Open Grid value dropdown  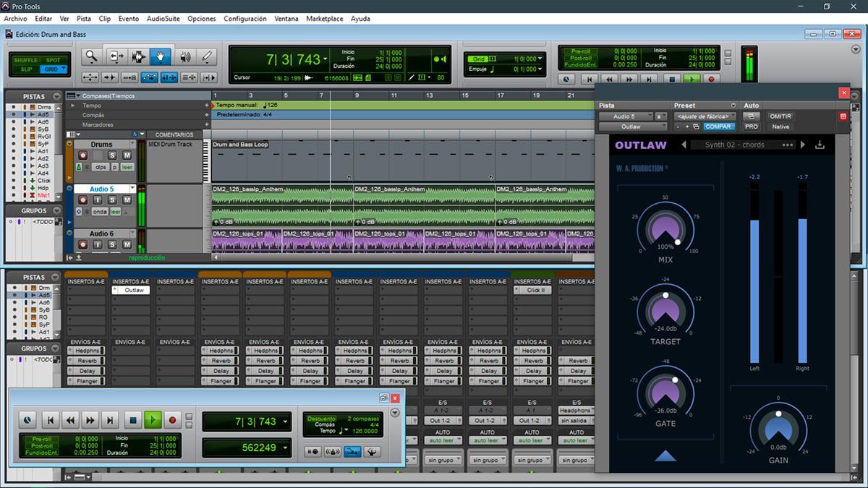point(539,59)
